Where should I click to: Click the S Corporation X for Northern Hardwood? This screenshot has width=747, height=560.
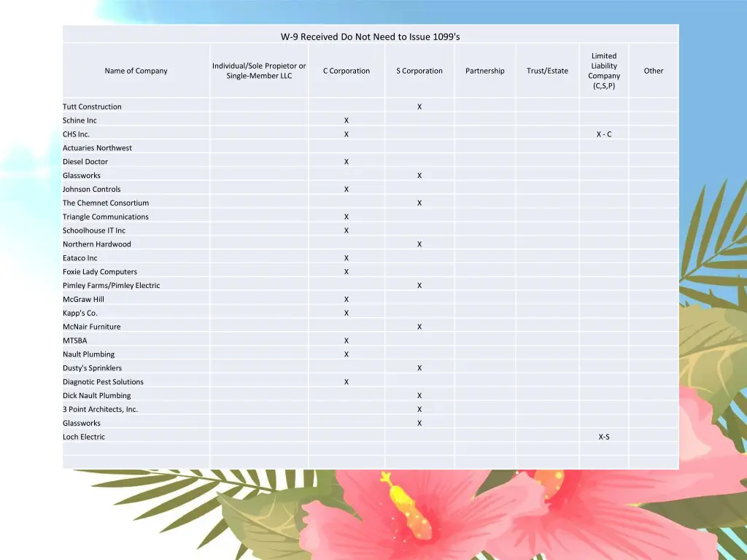point(419,244)
